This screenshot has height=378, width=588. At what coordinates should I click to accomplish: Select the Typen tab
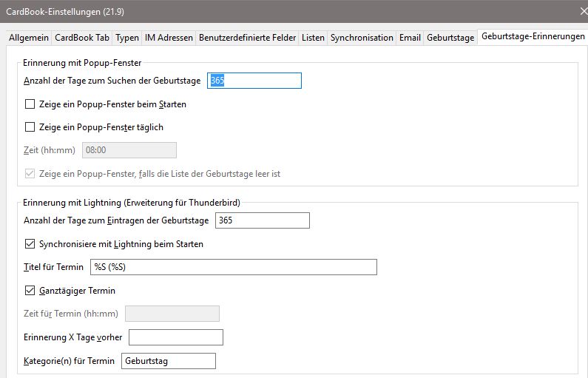(126, 38)
